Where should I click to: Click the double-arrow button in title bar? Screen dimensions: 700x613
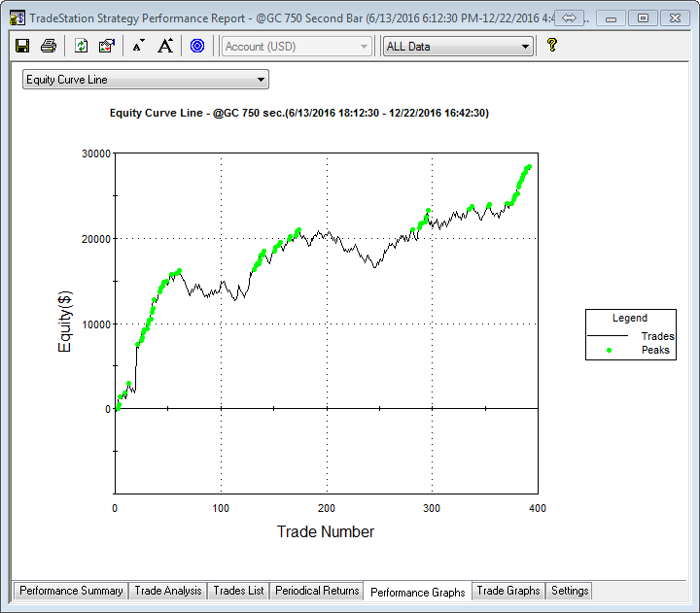[570, 17]
